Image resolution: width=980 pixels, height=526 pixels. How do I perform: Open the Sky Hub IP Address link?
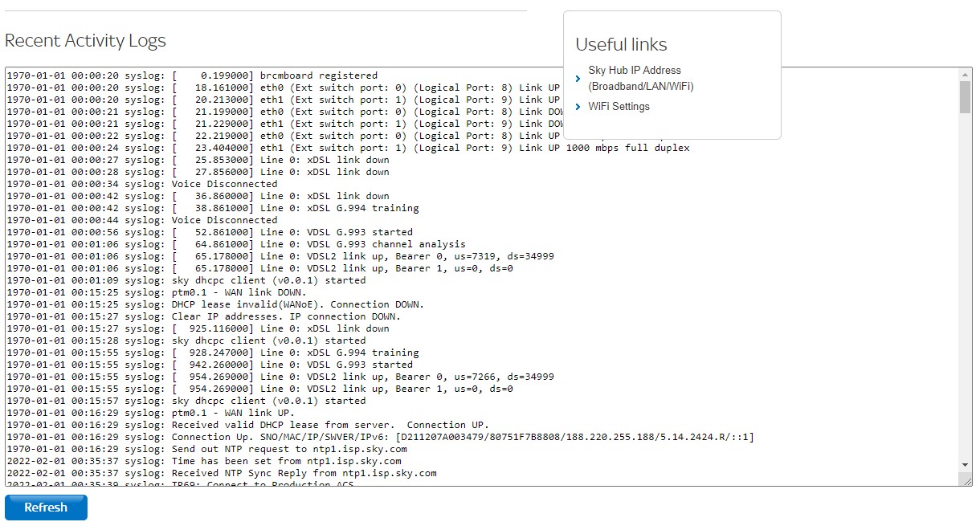click(x=641, y=79)
